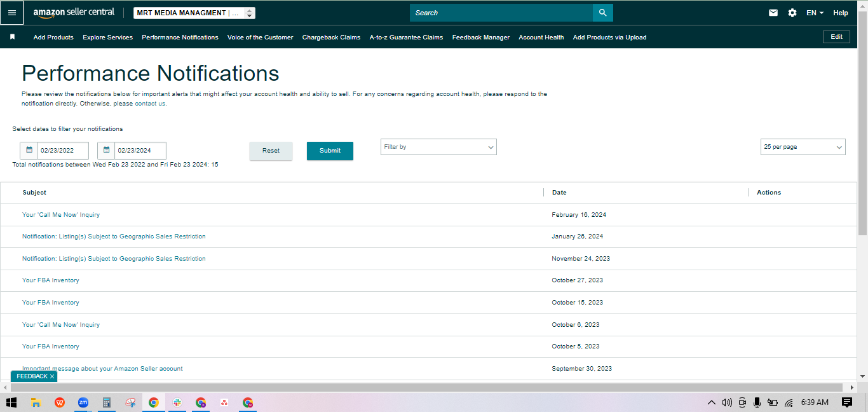Open the Windows Start menu
868x412 pixels.
pyautogui.click(x=11, y=402)
